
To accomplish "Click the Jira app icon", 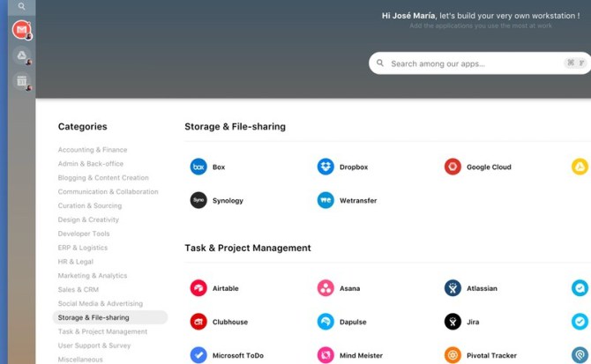I will (453, 322).
